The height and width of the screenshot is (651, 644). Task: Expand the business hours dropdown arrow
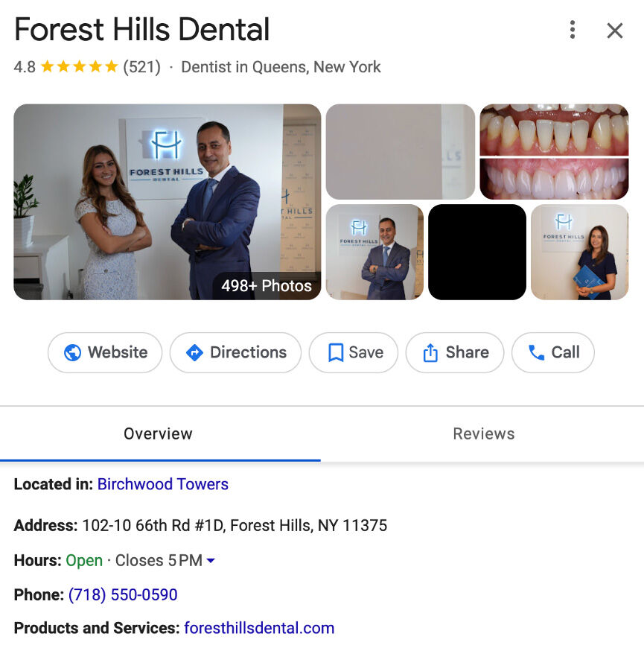pyautogui.click(x=211, y=561)
